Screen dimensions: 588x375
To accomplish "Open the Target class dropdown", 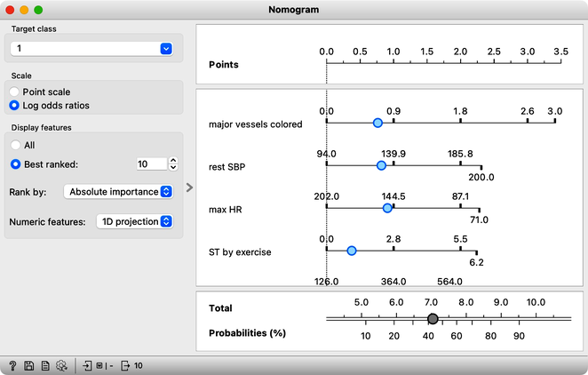I will click(x=91, y=48).
